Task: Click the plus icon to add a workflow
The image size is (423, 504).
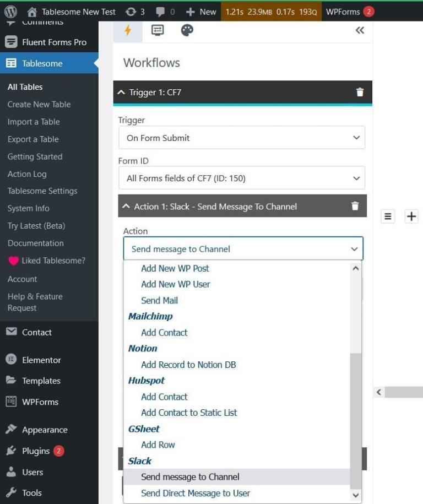Action: (411, 216)
